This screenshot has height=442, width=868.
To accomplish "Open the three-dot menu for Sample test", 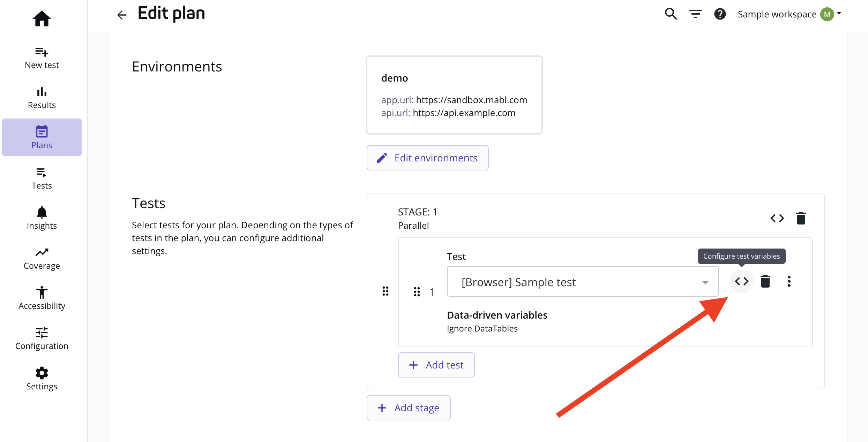I will pos(789,281).
